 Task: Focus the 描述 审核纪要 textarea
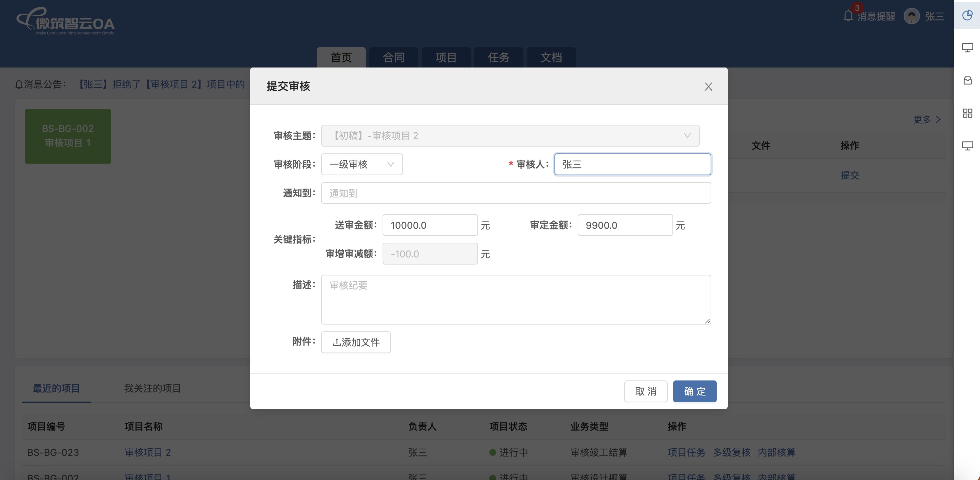[x=516, y=300]
